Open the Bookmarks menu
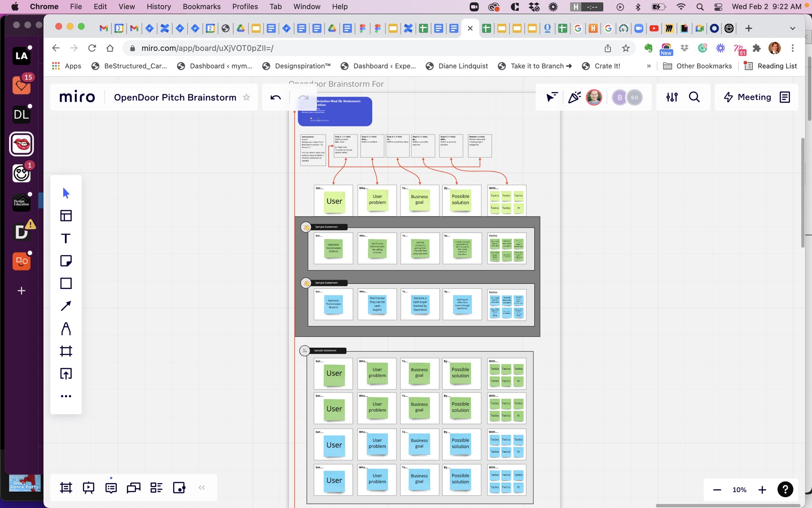This screenshot has height=508, width=812. [202, 6]
